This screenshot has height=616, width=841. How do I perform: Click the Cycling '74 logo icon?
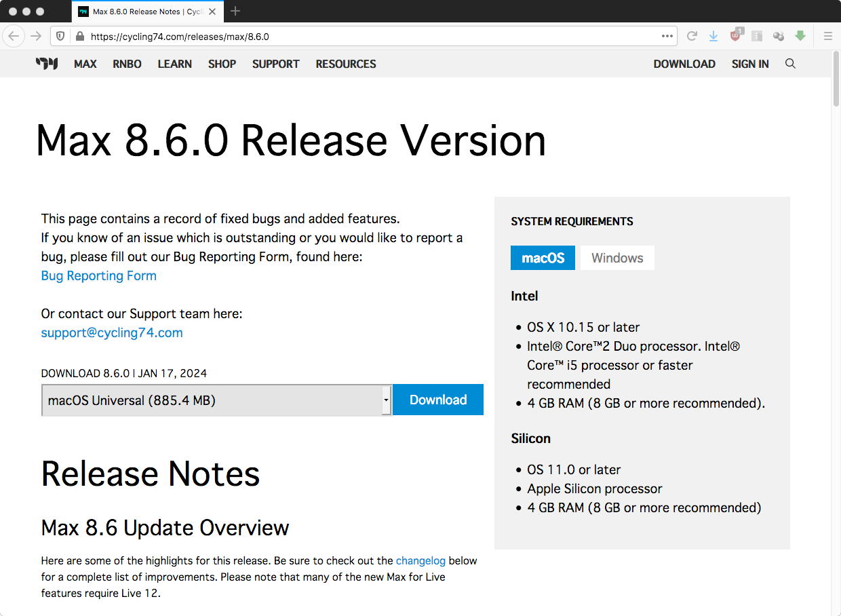[x=47, y=64]
